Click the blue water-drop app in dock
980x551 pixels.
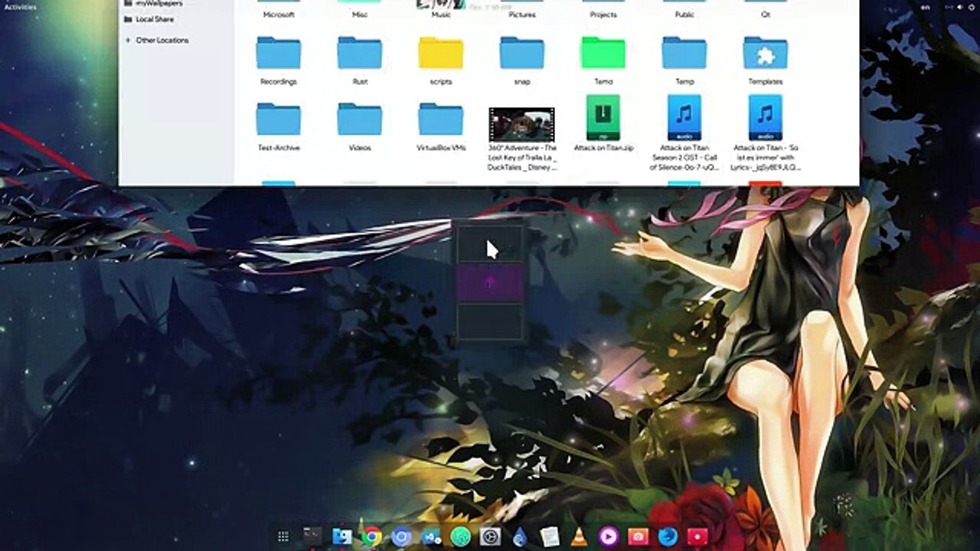[x=520, y=537]
